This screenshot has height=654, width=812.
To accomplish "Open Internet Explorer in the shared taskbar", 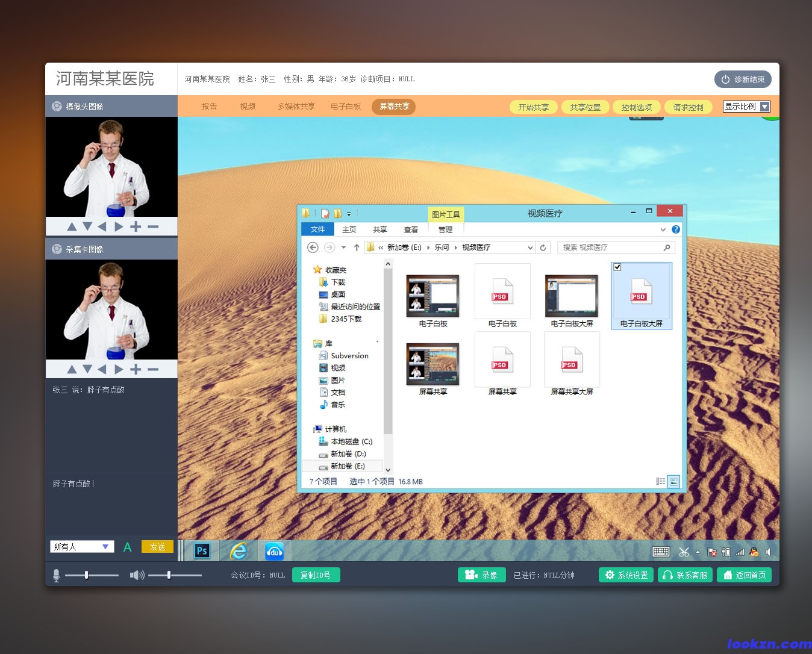I will (239, 550).
